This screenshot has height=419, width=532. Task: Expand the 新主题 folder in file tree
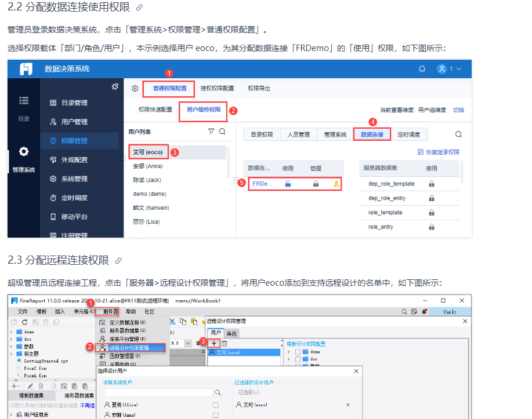point(12,354)
